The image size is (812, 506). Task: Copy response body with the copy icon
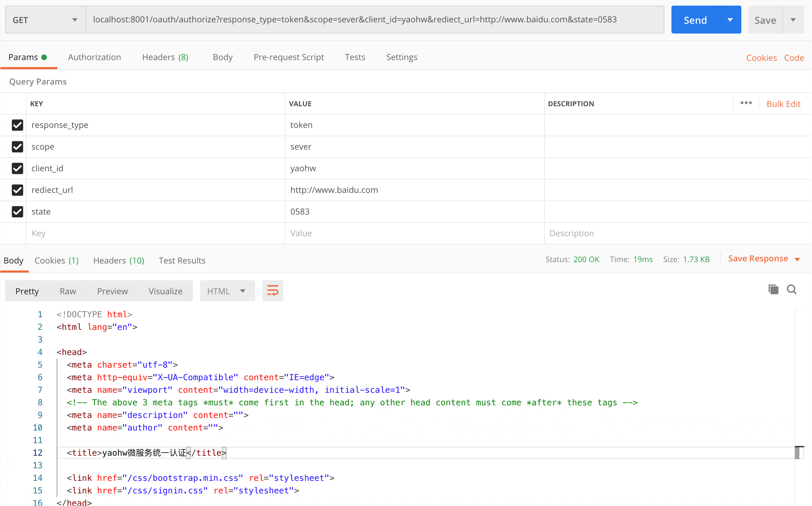[x=773, y=289]
